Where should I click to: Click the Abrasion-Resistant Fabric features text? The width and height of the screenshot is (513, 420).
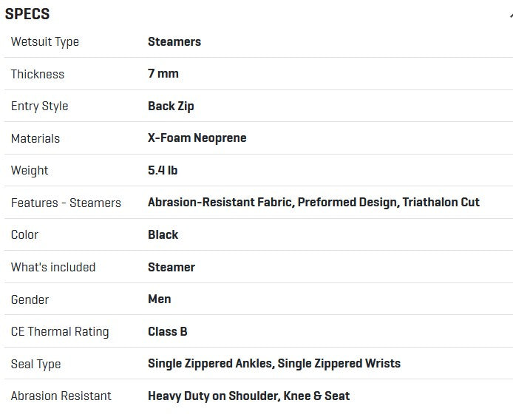coord(220,203)
